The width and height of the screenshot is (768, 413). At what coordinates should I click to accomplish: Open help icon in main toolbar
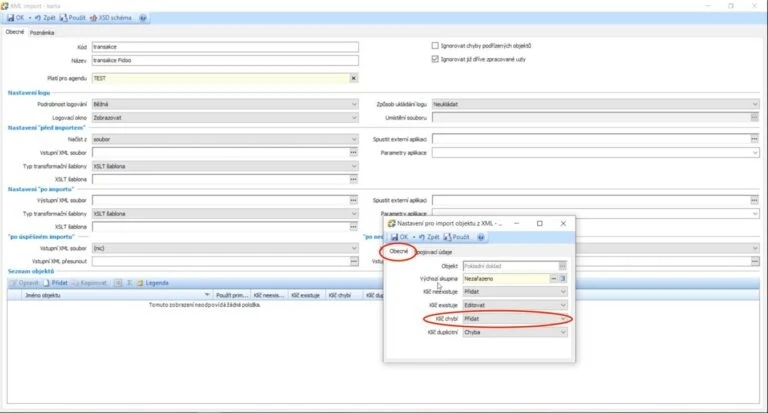pyautogui.click(x=143, y=18)
